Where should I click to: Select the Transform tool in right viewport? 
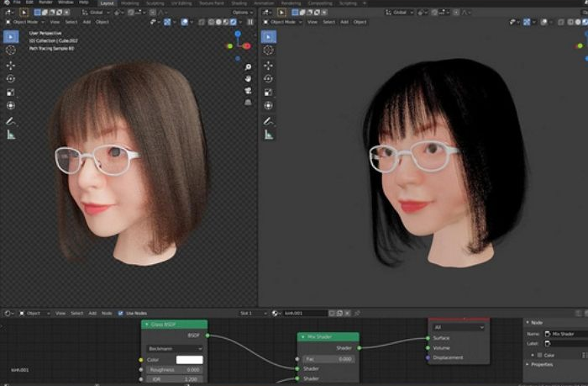coord(269,106)
